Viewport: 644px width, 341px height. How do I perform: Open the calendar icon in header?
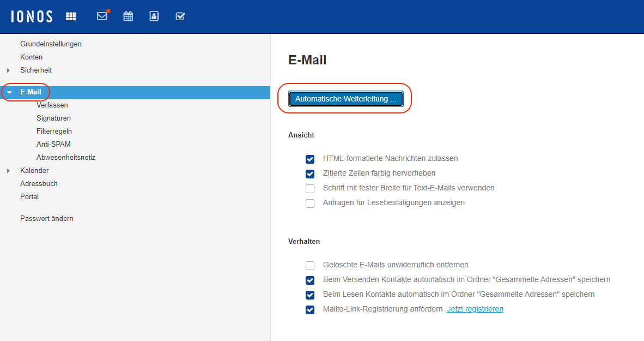[x=128, y=16]
